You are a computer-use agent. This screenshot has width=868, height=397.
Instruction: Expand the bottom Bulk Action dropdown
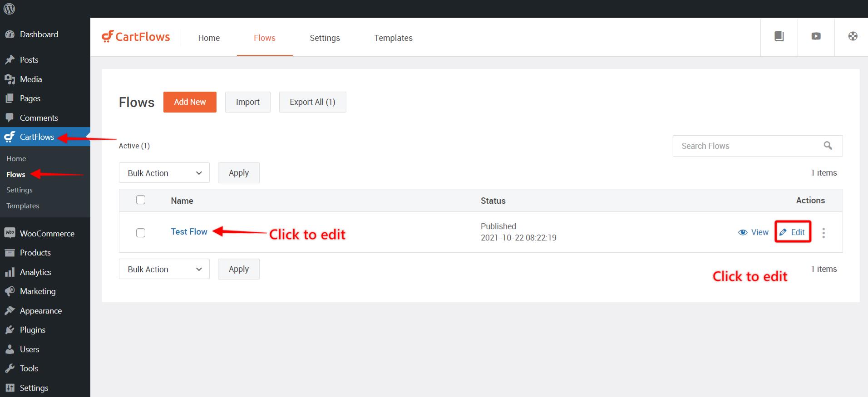tap(164, 269)
